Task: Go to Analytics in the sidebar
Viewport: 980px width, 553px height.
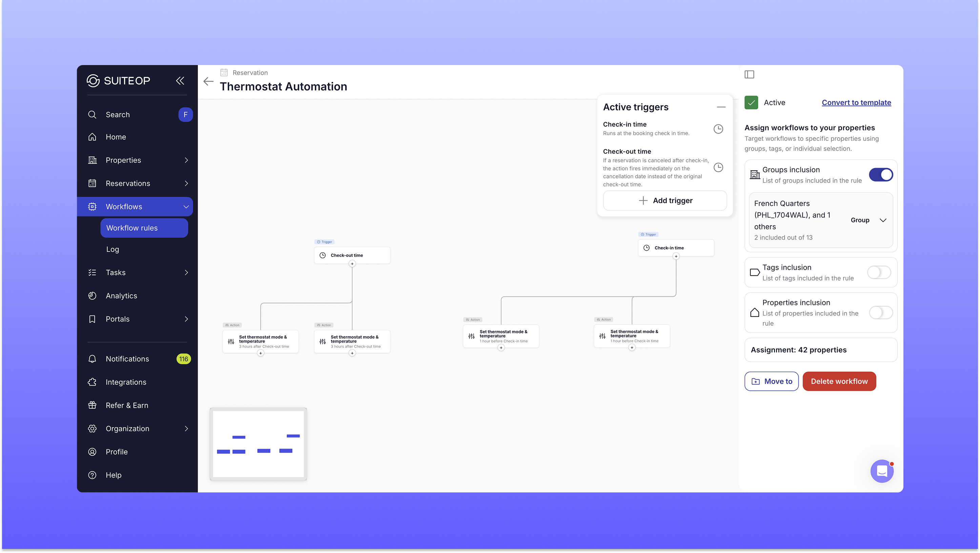Action: (x=121, y=295)
